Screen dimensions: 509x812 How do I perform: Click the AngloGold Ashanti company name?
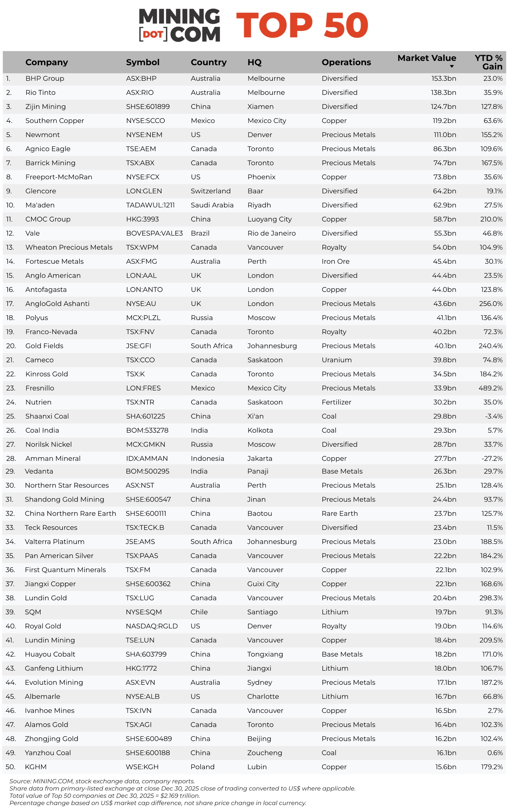pos(57,304)
